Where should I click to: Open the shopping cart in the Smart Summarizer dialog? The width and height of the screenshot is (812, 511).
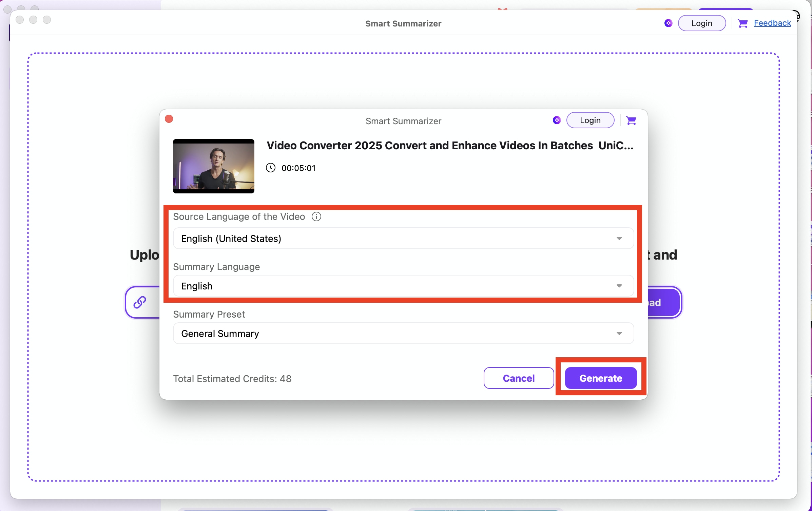pyautogui.click(x=631, y=120)
